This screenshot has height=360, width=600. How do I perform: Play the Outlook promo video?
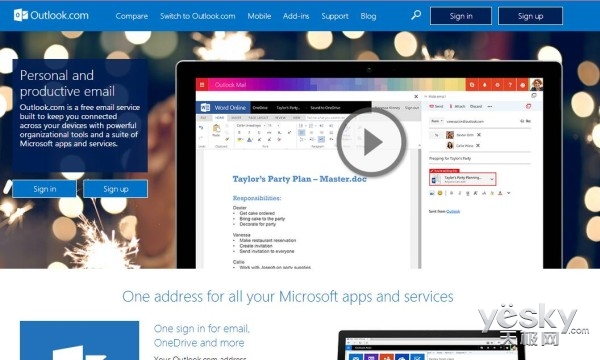371,142
